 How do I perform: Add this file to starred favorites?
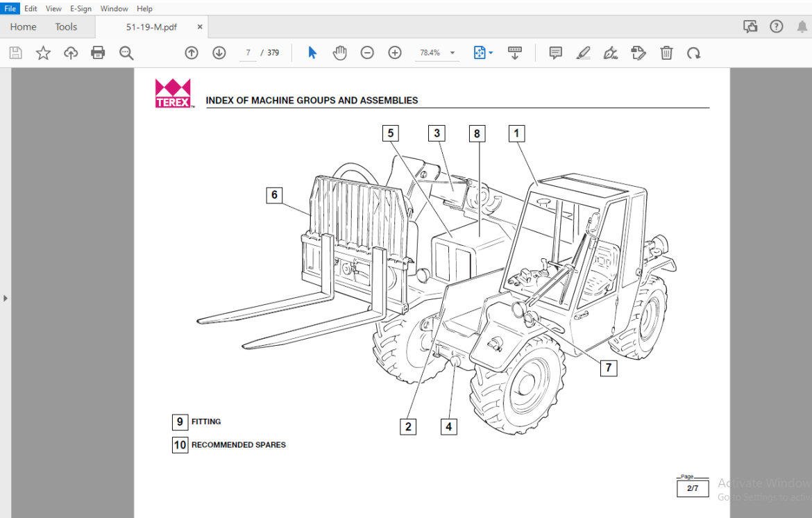[x=43, y=53]
